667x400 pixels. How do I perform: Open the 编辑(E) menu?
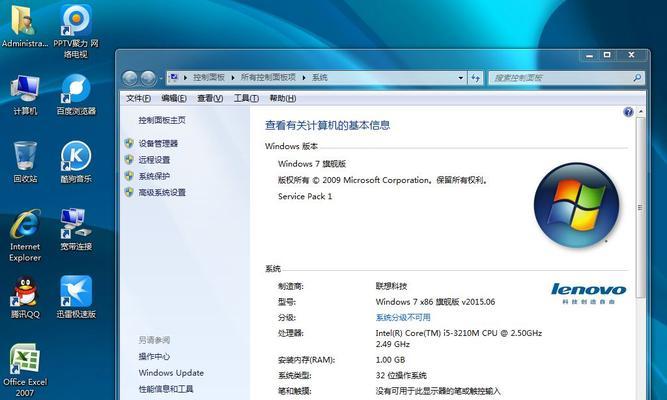[x=174, y=98]
